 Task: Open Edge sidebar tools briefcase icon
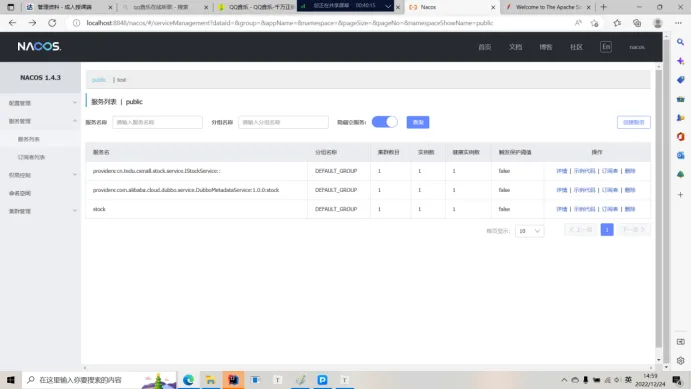pos(681,99)
